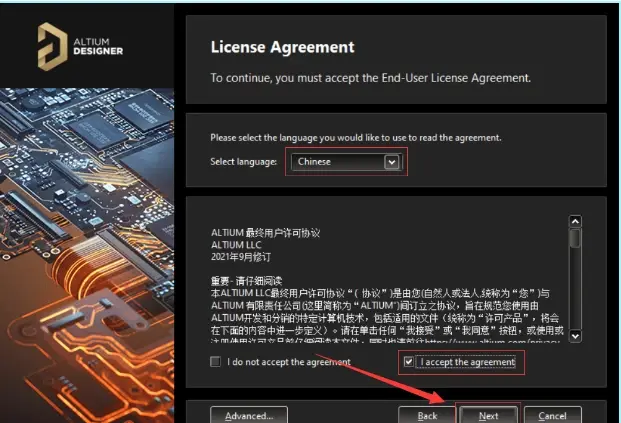Viewport: 621px width, 423px height.
Task: Open the Advanced... installer options
Action: click(249, 415)
